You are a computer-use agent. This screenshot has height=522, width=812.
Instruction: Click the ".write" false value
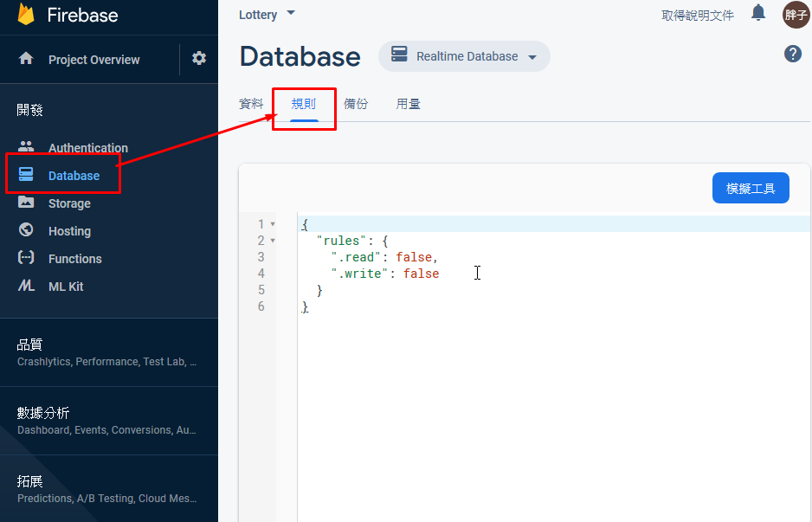pyautogui.click(x=421, y=274)
